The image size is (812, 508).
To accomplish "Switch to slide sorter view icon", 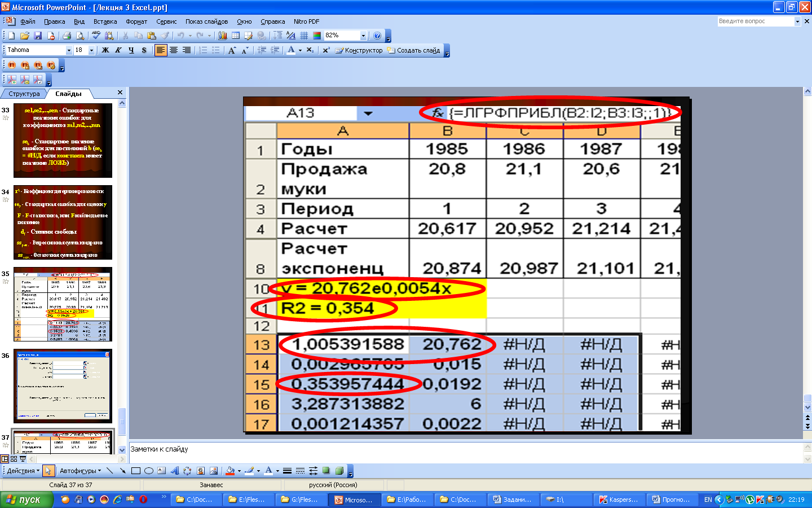I will point(14,459).
